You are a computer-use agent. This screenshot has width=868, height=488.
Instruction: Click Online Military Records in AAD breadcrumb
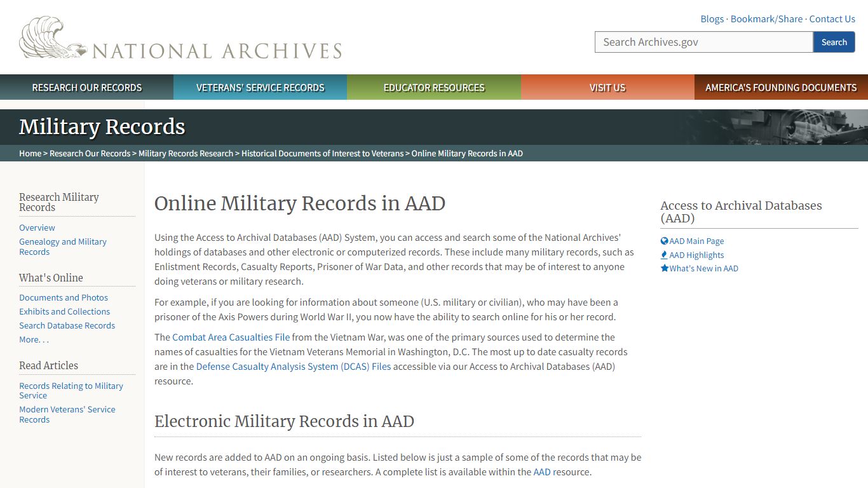click(x=467, y=153)
